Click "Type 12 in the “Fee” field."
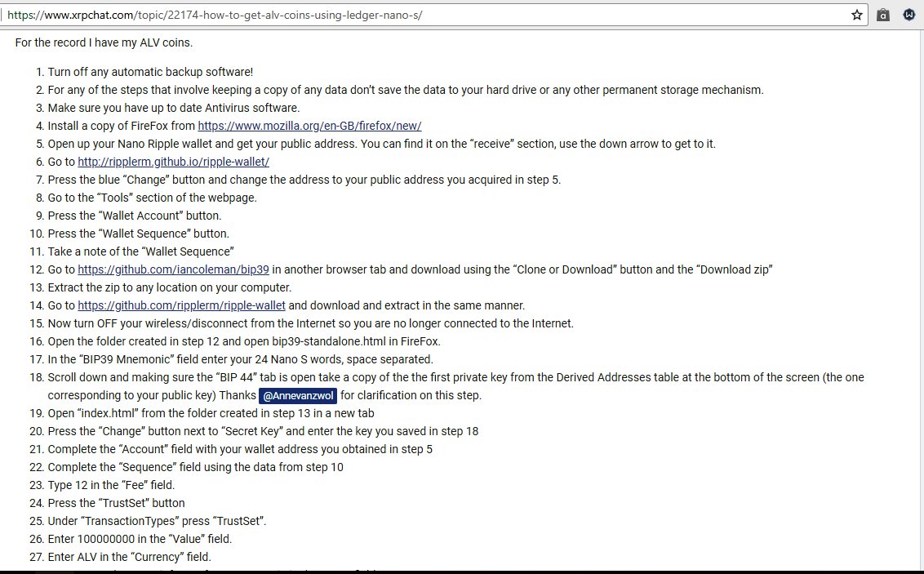 pyautogui.click(x=111, y=485)
